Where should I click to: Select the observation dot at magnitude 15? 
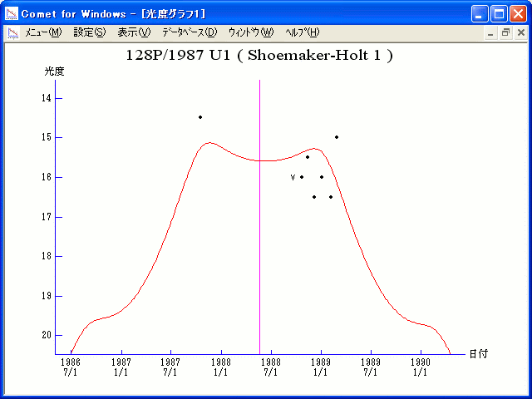[337, 137]
